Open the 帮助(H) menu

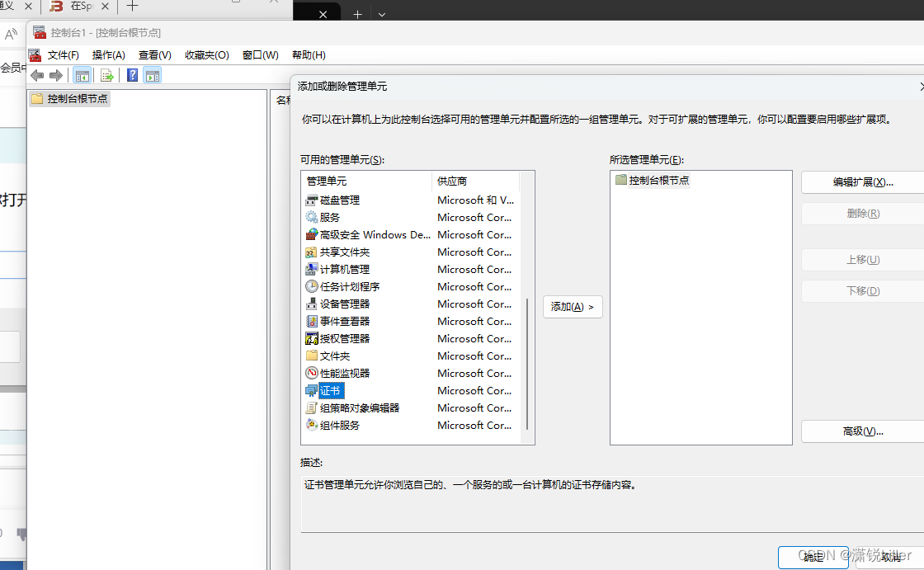309,54
